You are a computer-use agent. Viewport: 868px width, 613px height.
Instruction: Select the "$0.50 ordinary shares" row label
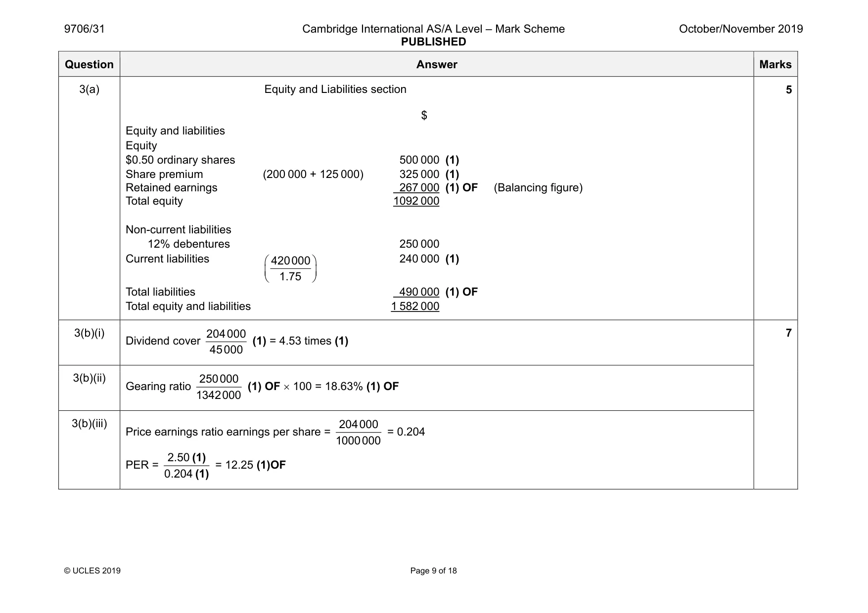[x=181, y=160]
